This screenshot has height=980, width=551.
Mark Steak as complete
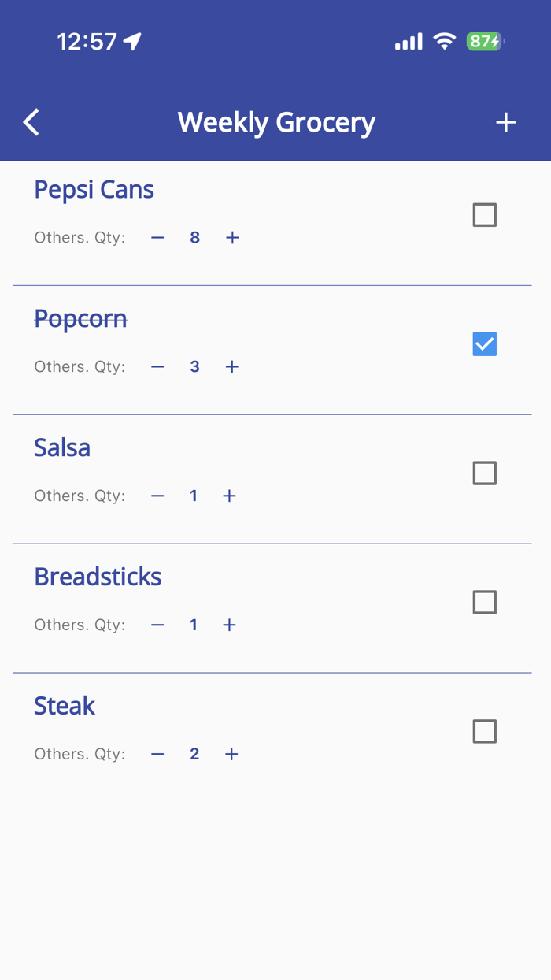(x=484, y=731)
